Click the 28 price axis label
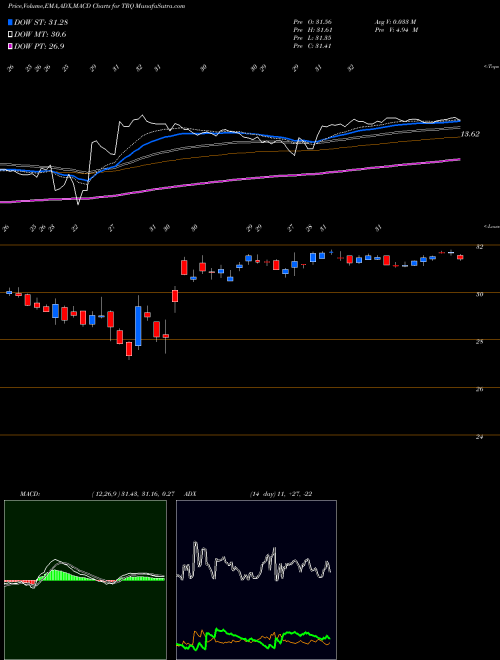This screenshot has width=500, height=660. tap(479, 342)
